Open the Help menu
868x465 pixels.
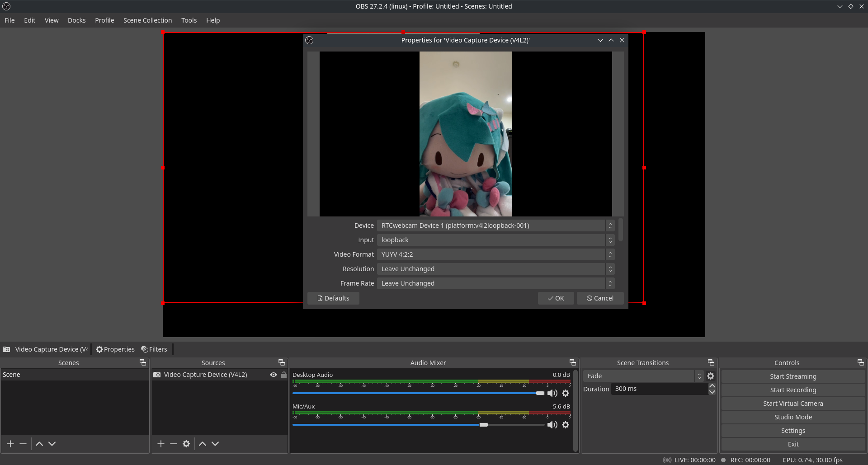[213, 20]
